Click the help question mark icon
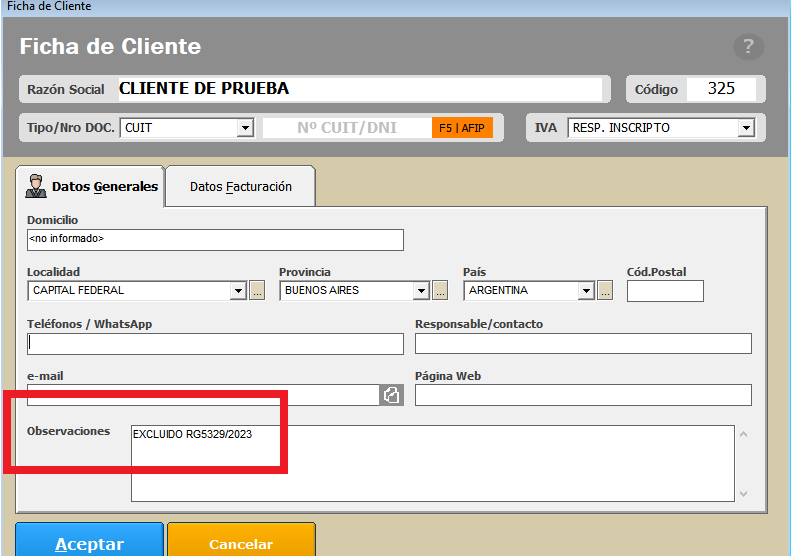 coord(748,46)
